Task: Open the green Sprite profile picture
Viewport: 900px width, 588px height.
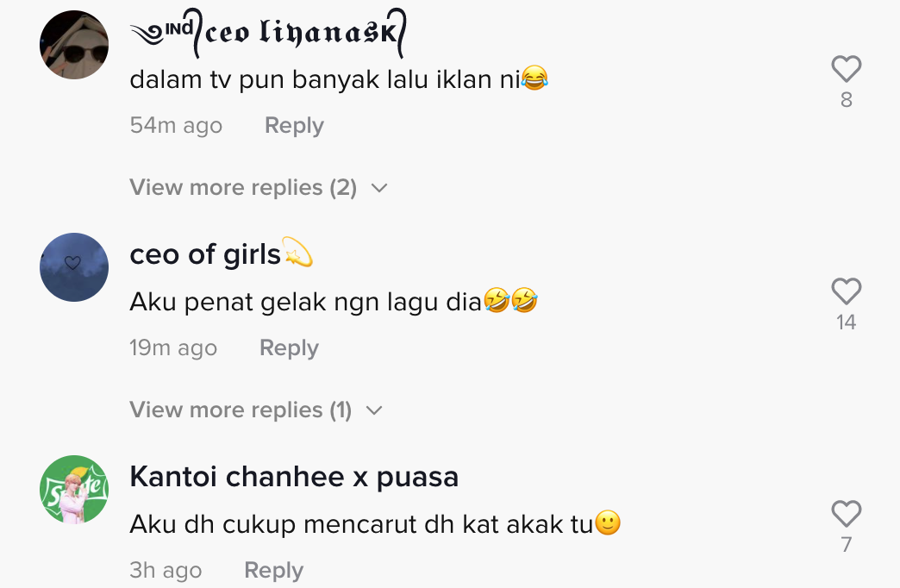Action: pos(74,490)
